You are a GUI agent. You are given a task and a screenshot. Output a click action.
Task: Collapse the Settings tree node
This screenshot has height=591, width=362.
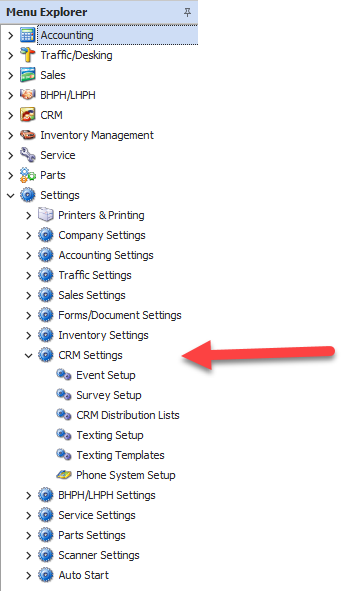(x=11, y=195)
